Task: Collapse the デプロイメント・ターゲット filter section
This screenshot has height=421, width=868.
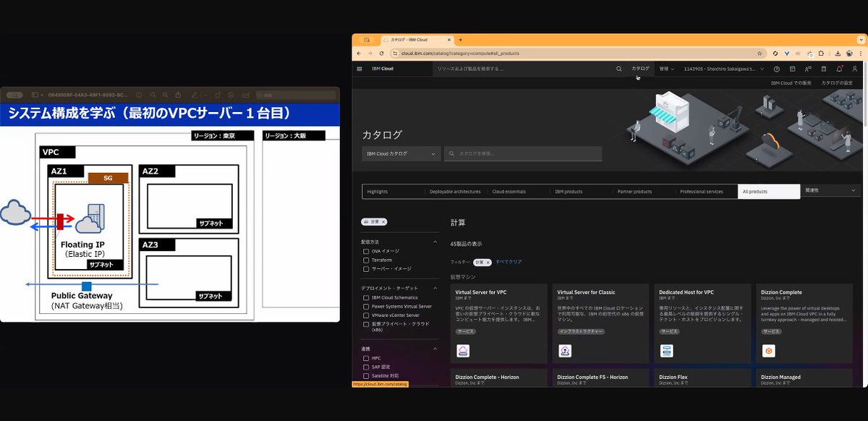Action: (x=435, y=288)
